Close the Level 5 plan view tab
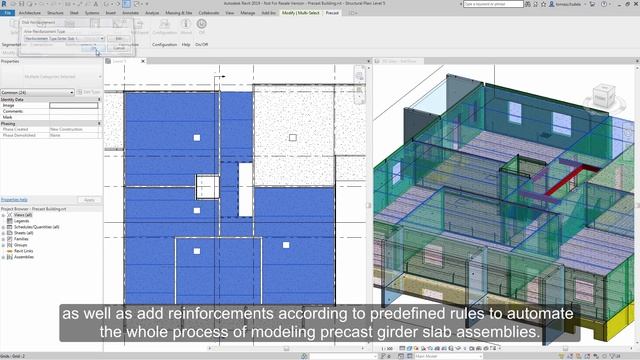640x360 pixels. coord(143,61)
